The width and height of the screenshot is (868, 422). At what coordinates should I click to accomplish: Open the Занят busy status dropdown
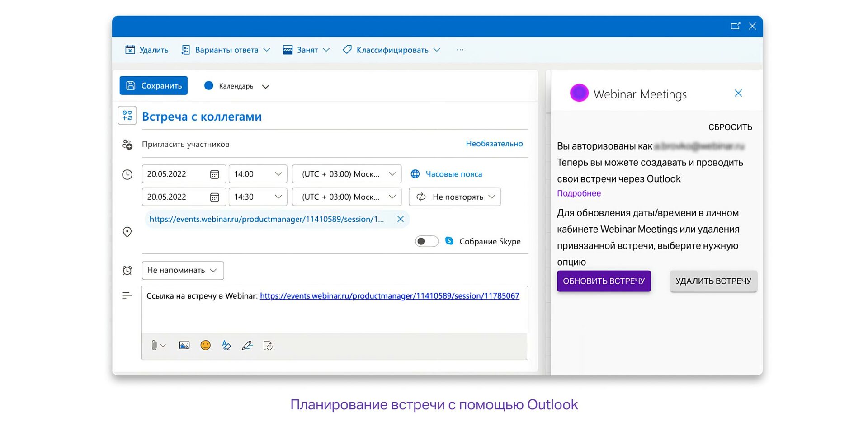(x=306, y=50)
